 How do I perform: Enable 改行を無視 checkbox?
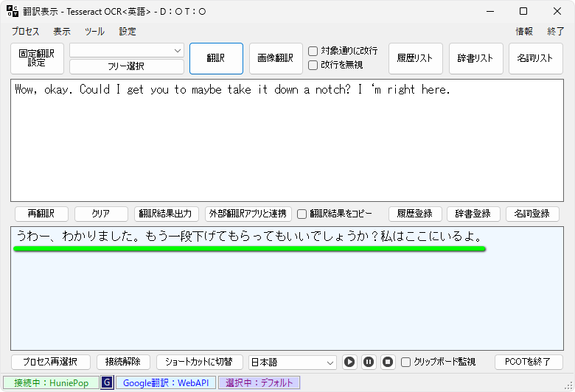[x=313, y=66]
